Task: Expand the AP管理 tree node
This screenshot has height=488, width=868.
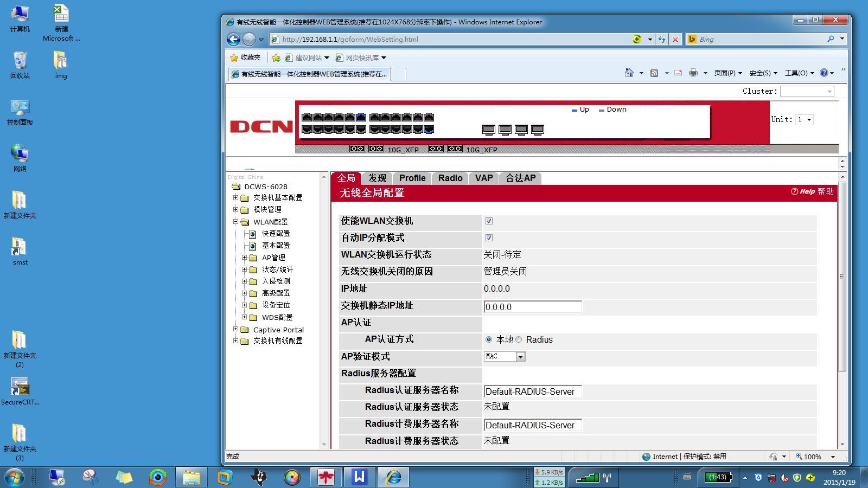Action: (x=244, y=258)
